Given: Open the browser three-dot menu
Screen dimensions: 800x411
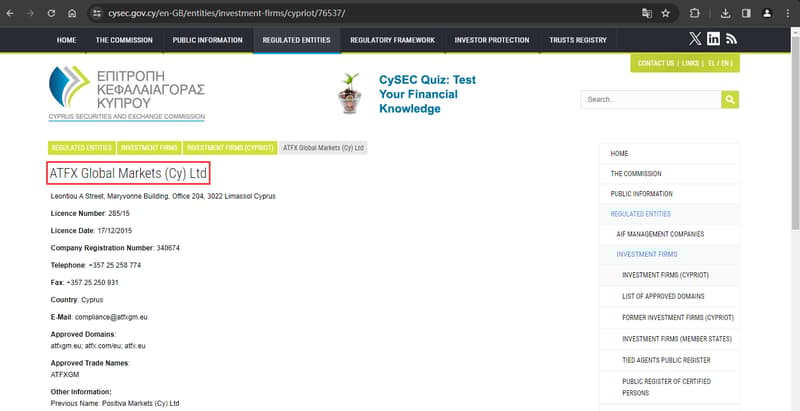Looking at the screenshot, I should pos(788,14).
